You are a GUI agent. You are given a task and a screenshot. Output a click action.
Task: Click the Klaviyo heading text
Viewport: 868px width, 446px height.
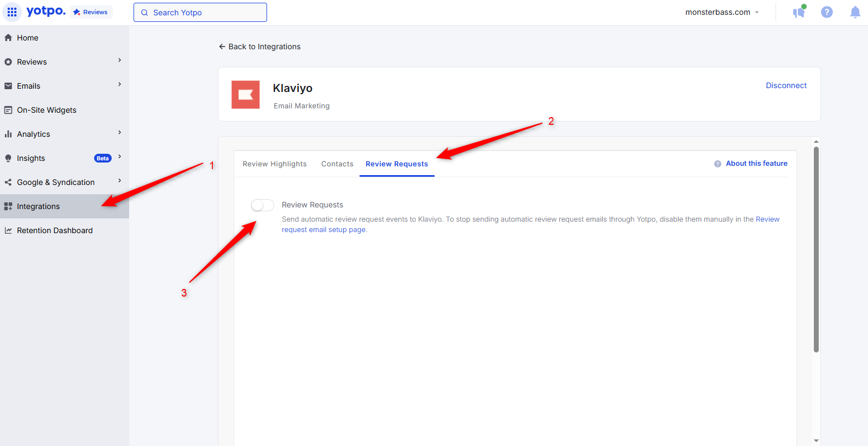[293, 88]
